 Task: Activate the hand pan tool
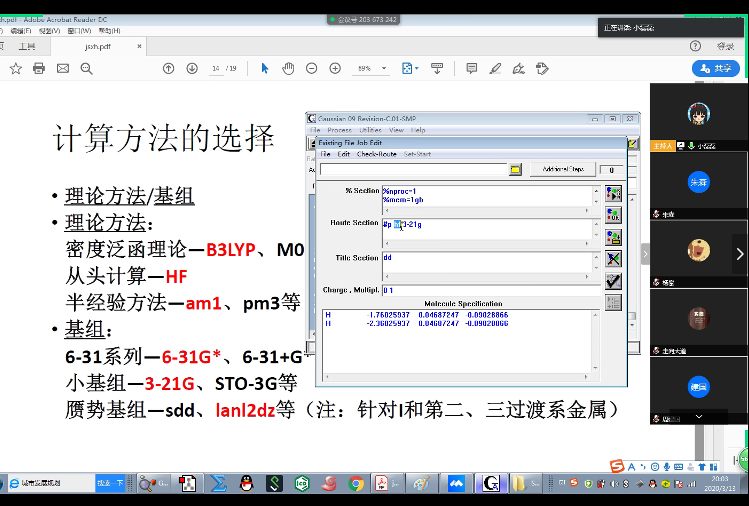coord(288,68)
